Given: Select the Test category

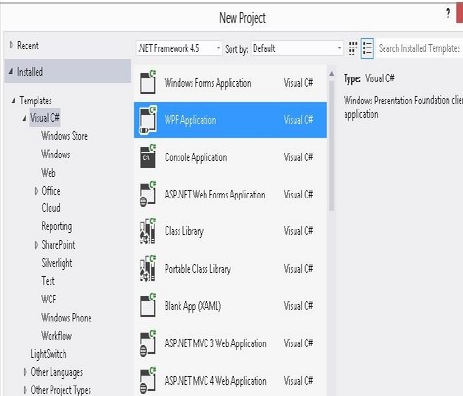Looking at the screenshot, I should (48, 281).
